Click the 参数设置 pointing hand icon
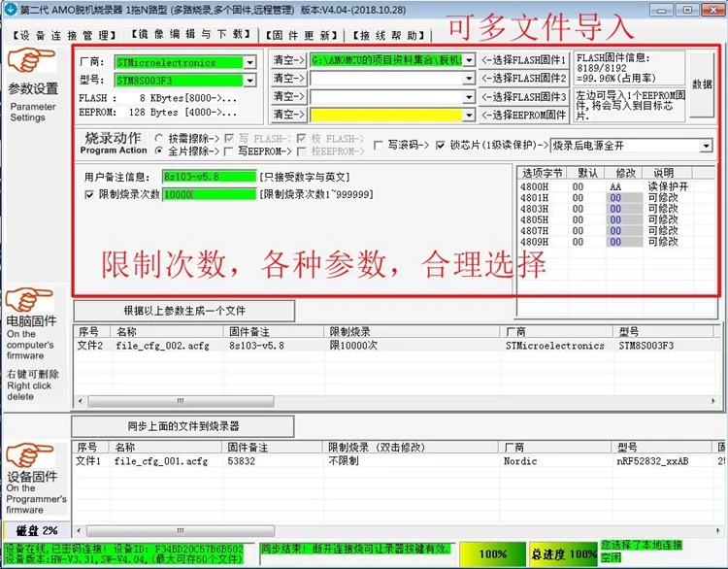The image size is (728, 569). pos(31,62)
